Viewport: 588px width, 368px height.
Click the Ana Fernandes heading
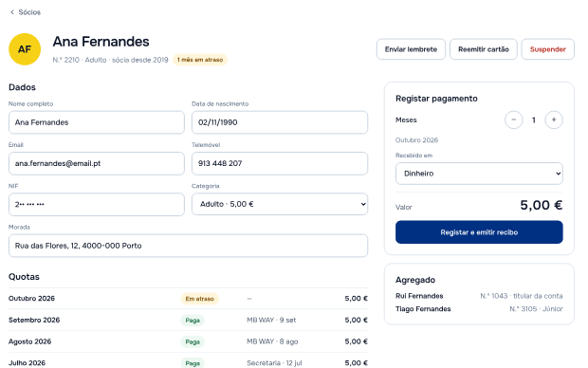pyautogui.click(x=101, y=42)
